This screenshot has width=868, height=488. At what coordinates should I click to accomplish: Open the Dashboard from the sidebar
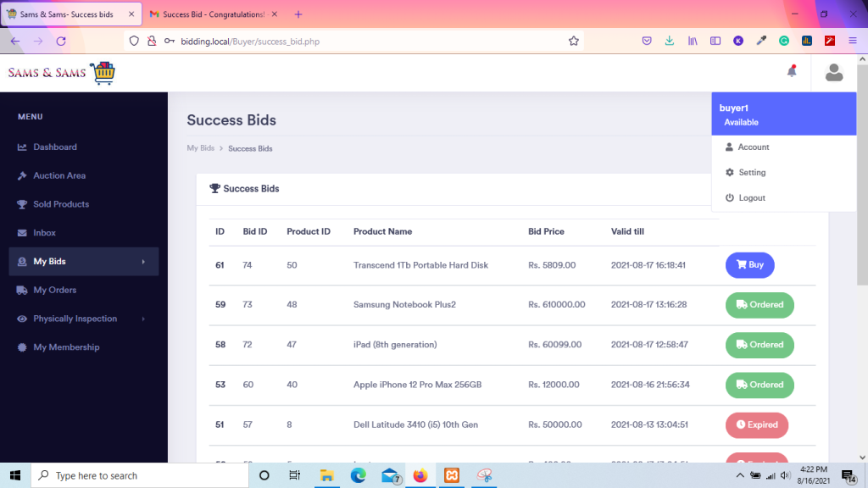pos(53,147)
